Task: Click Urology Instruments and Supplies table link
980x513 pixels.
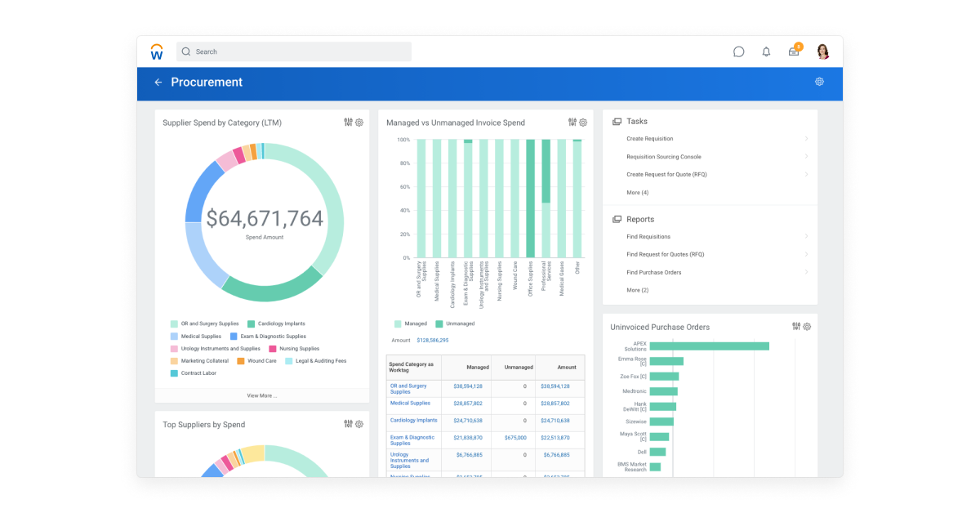Action: (409, 461)
